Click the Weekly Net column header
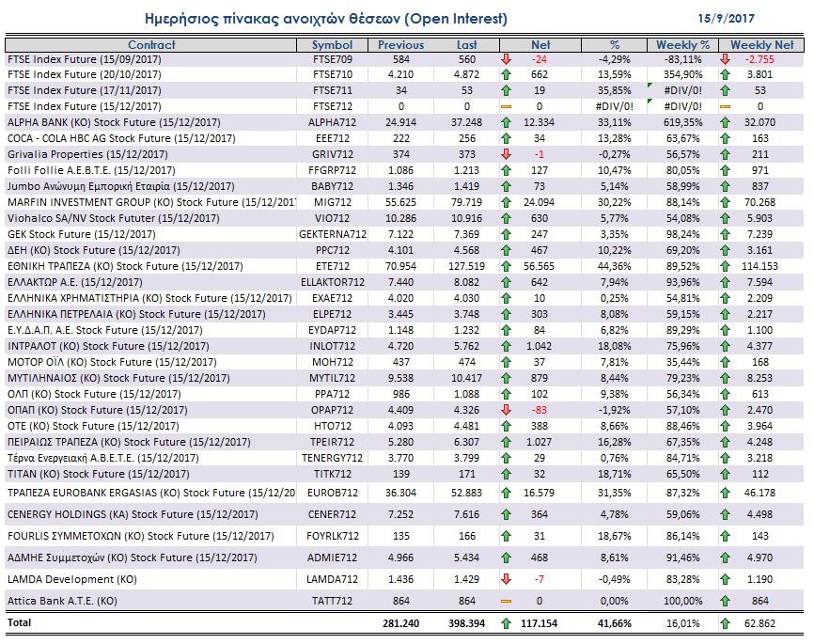 coord(761,45)
